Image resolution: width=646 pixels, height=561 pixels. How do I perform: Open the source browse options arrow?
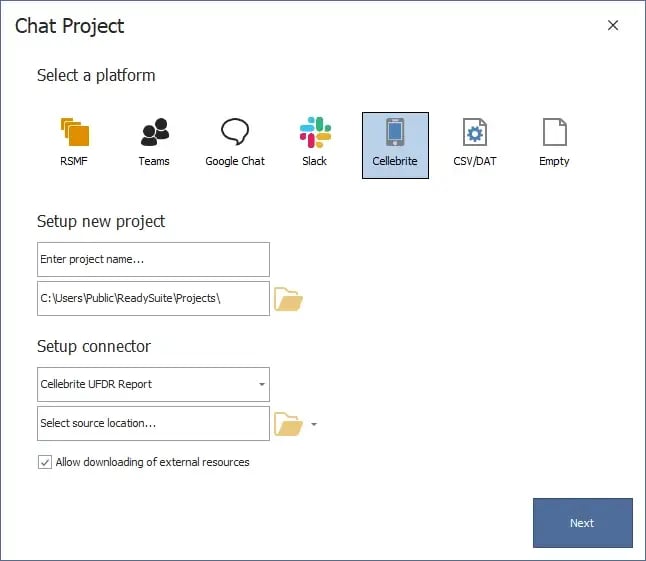[x=314, y=424]
